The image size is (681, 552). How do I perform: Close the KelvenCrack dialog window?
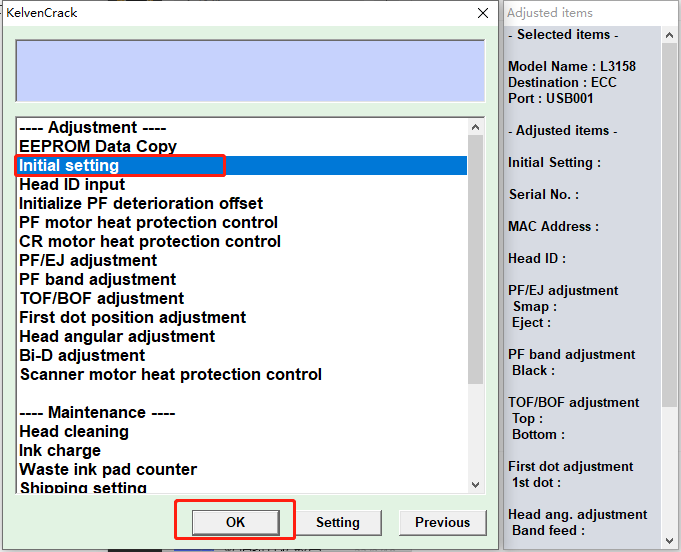pyautogui.click(x=483, y=13)
